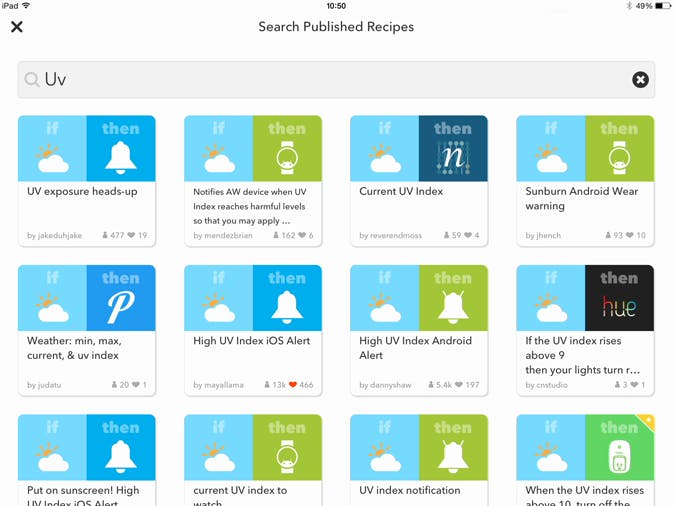Open author mendezbrian

[223, 235]
